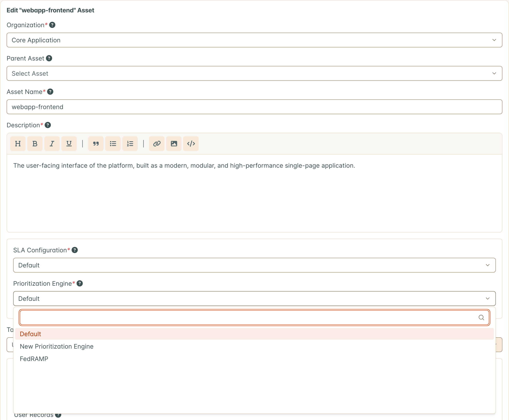
Task: Open the SLA Configuration dropdown
Action: click(x=254, y=265)
